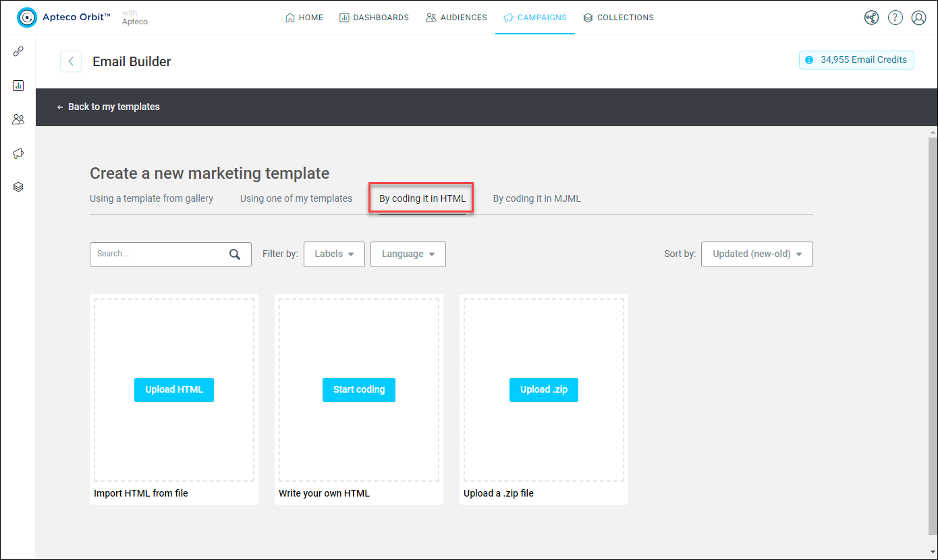Expand the Language filter dropdown
This screenshot has width=938, height=560.
(408, 254)
